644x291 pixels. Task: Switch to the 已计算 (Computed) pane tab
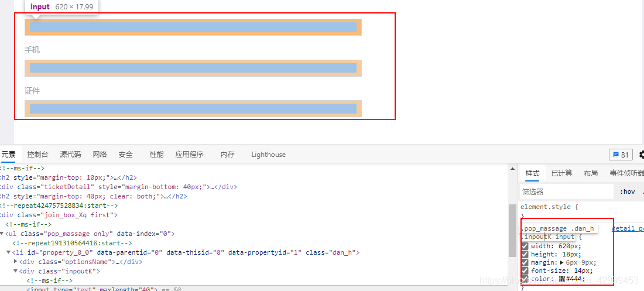[561, 173]
